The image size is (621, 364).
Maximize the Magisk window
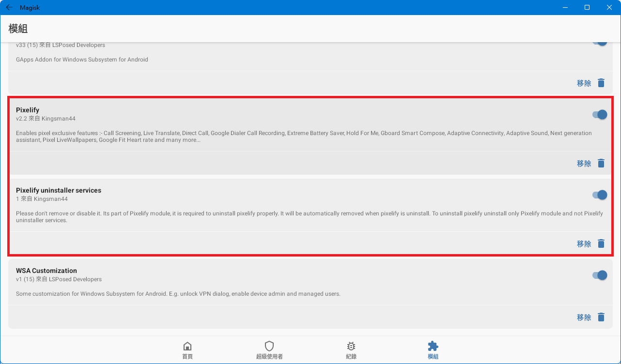click(x=587, y=7)
